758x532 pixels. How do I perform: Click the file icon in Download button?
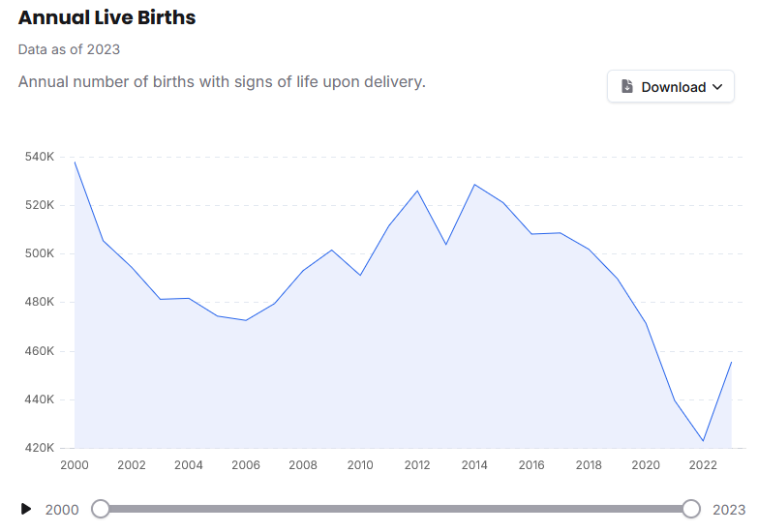[627, 87]
